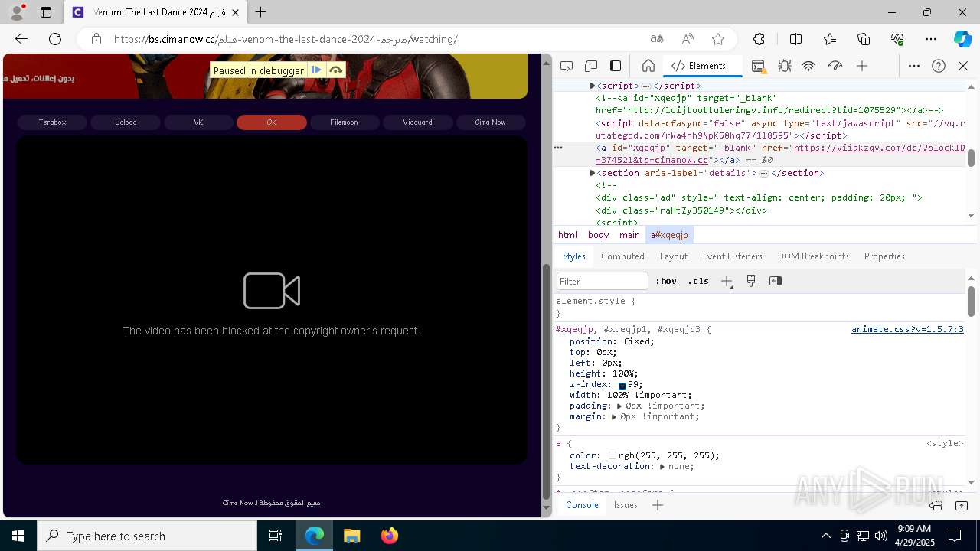The height and width of the screenshot is (551, 980).
Task: Open the animate.css source link
Action: point(907,329)
